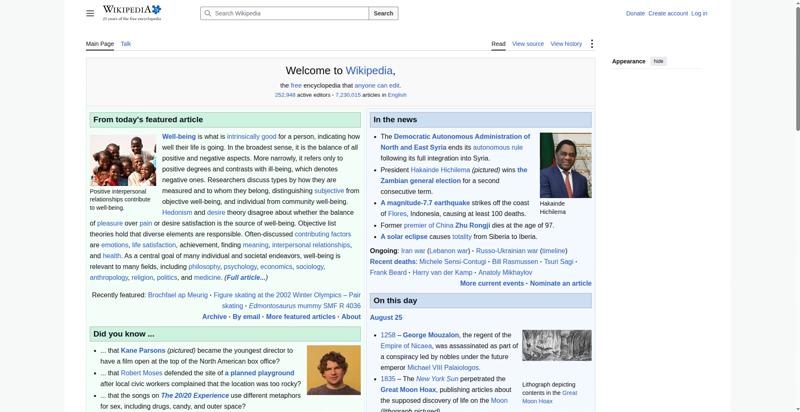Click 'The 20/20 Experience' link
Viewport: 800px width, 412px height.
195,396
